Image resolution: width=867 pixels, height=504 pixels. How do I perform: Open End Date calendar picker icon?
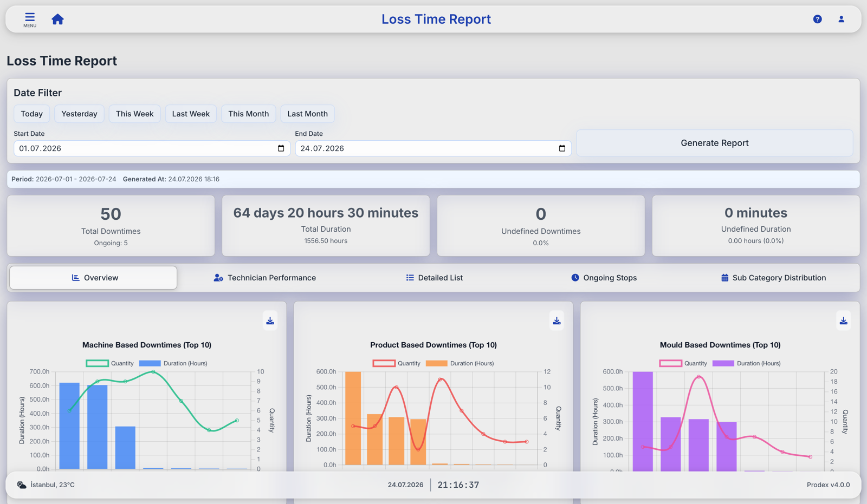coord(562,148)
